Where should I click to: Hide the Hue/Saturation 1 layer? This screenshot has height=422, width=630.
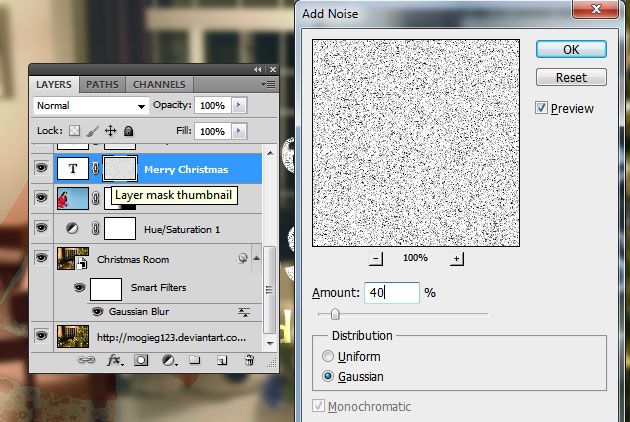tap(41, 228)
